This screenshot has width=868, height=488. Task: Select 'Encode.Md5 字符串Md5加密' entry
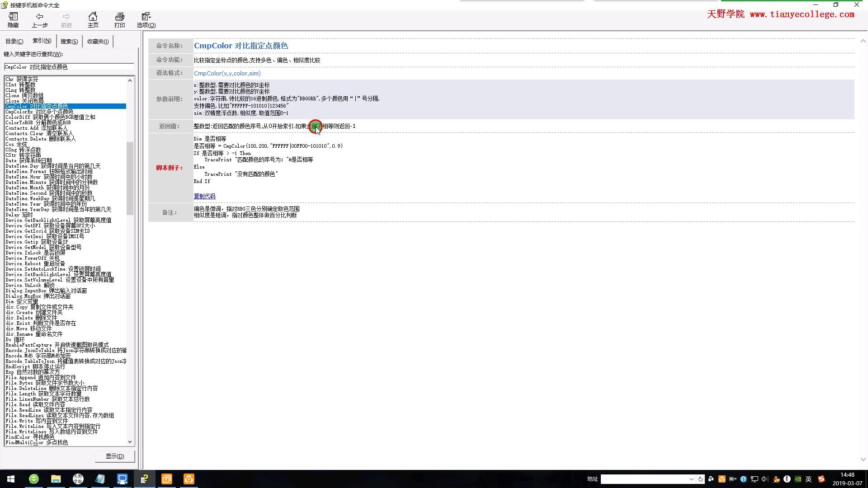38,356
